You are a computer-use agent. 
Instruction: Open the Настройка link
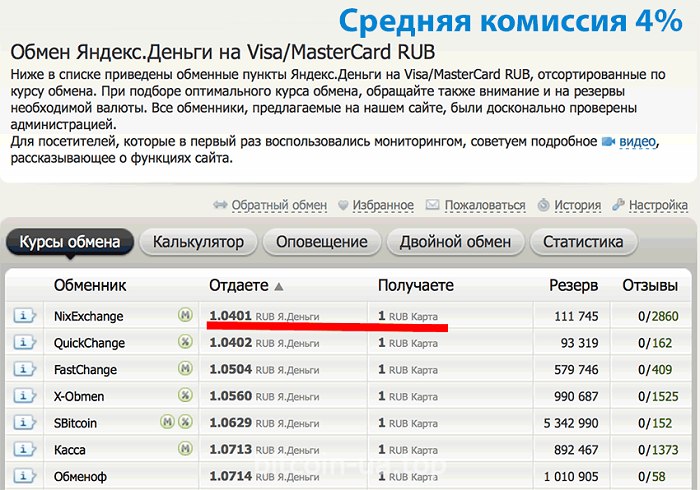tap(658, 205)
